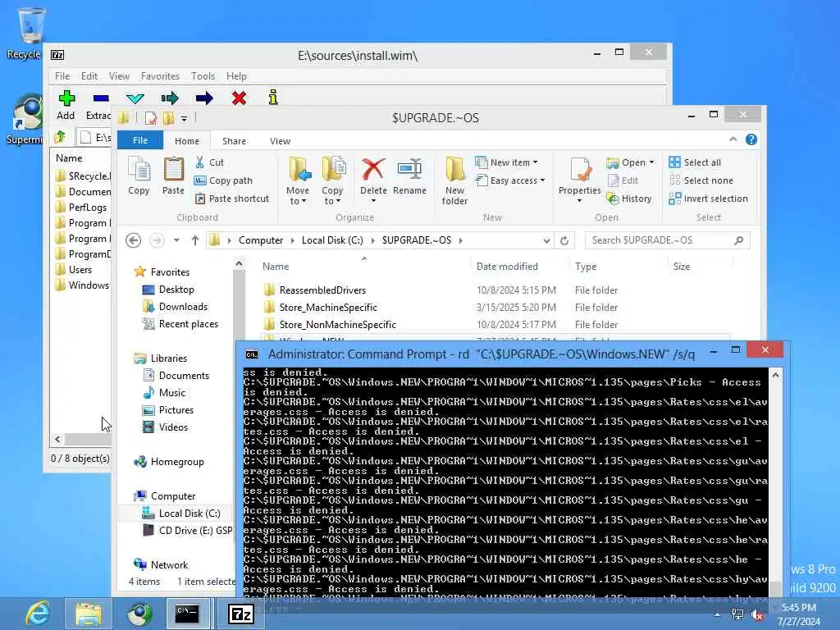Screen dimensions: 840x630
Task: Click the Rename icon in Organize group
Action: [x=410, y=169]
